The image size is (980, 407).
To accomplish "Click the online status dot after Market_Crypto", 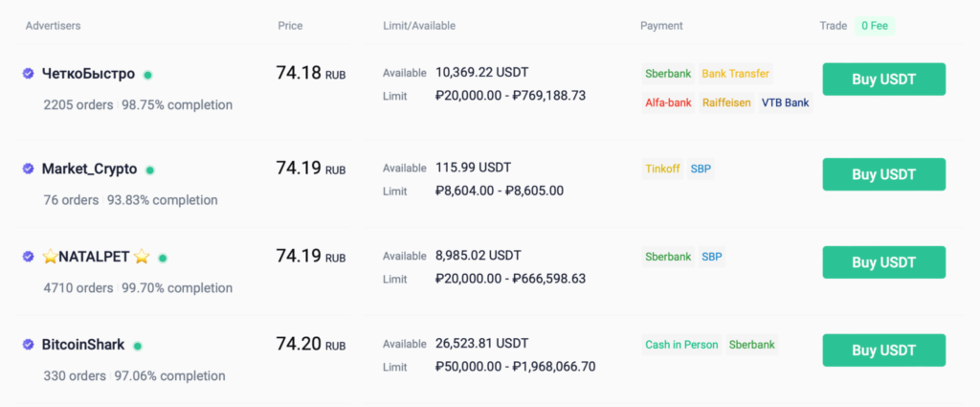I will coord(150,170).
